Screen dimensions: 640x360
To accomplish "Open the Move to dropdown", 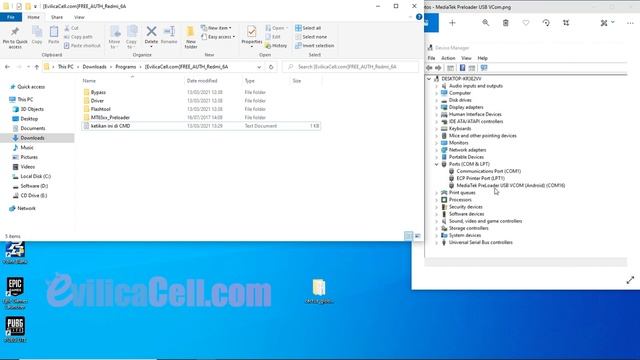I will point(114,38).
